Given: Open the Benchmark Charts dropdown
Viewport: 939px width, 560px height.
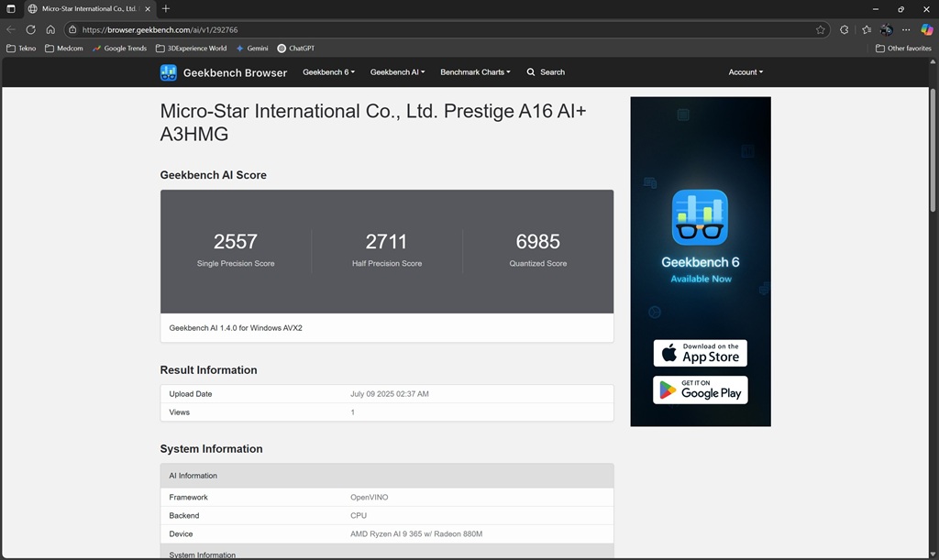Looking at the screenshot, I should coord(476,71).
